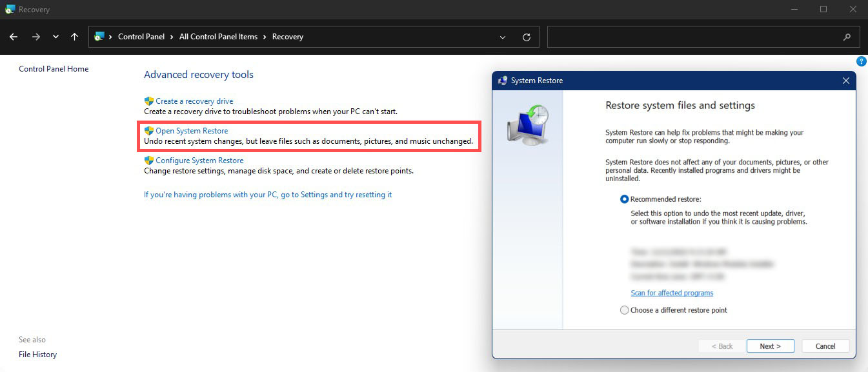Navigate to All Control Panel Items breadcrumb
Image resolution: width=868 pixels, height=372 pixels.
pos(218,37)
